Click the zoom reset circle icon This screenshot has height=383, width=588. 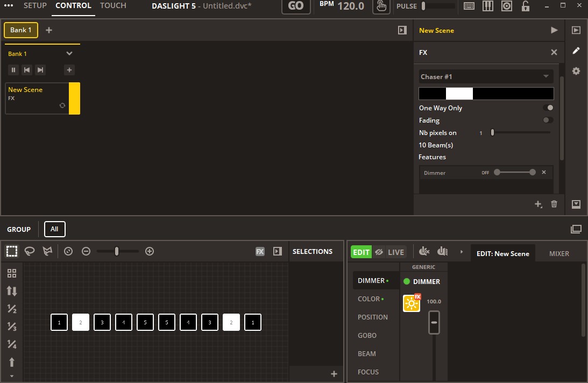click(68, 251)
